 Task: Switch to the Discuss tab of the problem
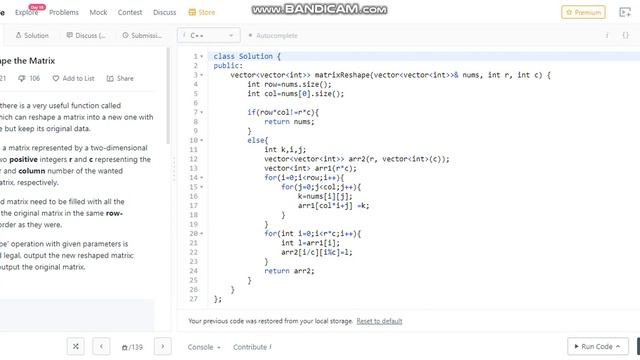86,36
